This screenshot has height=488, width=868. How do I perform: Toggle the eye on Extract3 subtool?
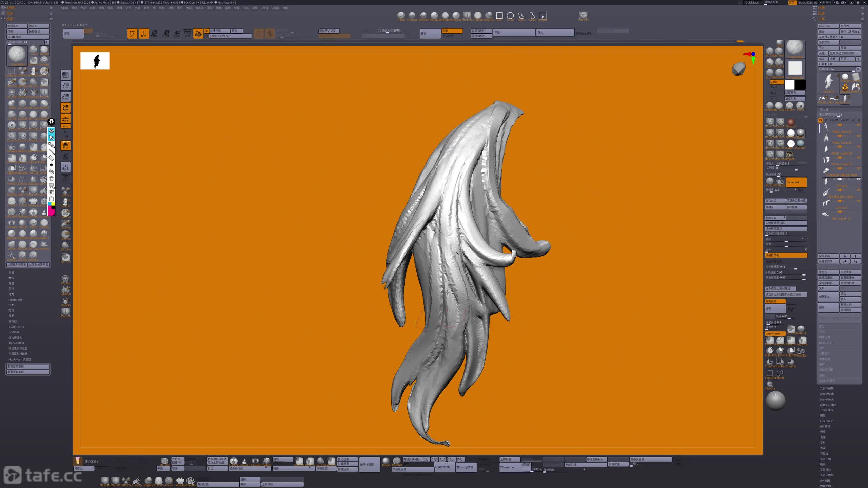coord(859,180)
